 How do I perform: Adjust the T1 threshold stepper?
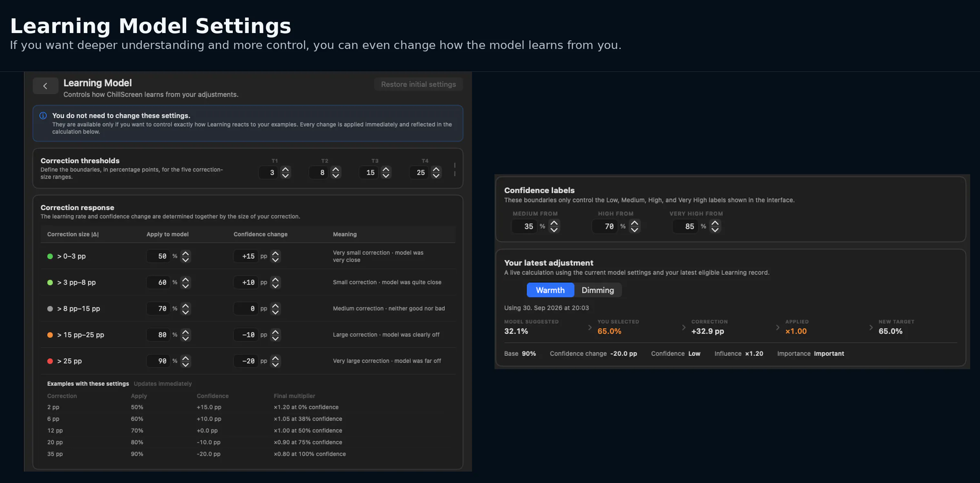[285, 173]
